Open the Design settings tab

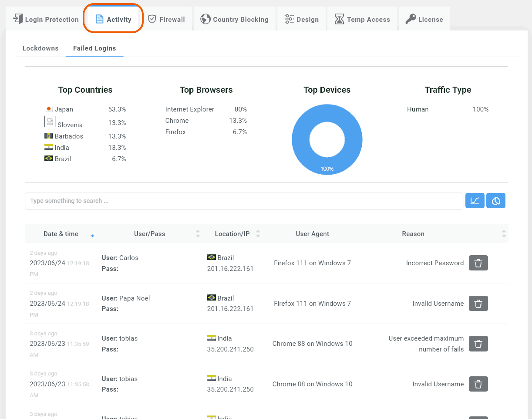(x=301, y=20)
